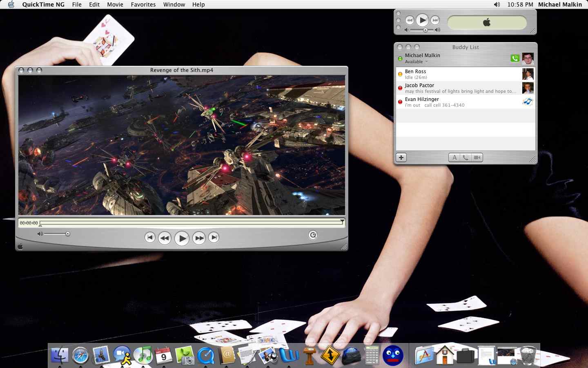588x368 pixels.
Task: Click the 00:00:00 timecode display
Action: click(29, 223)
